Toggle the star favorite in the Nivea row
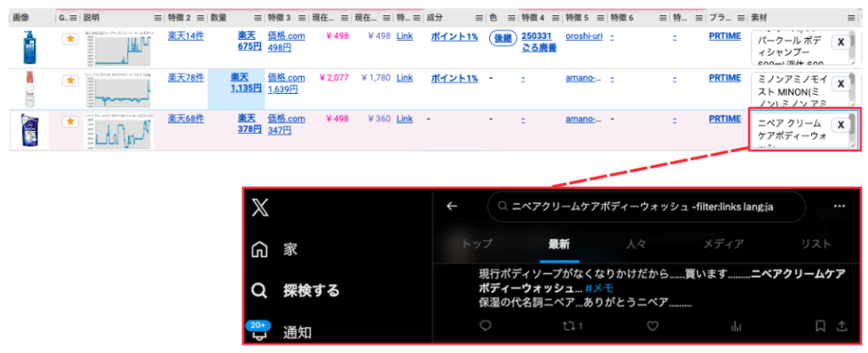This screenshot has height=353, width=868. pyautogui.click(x=70, y=121)
